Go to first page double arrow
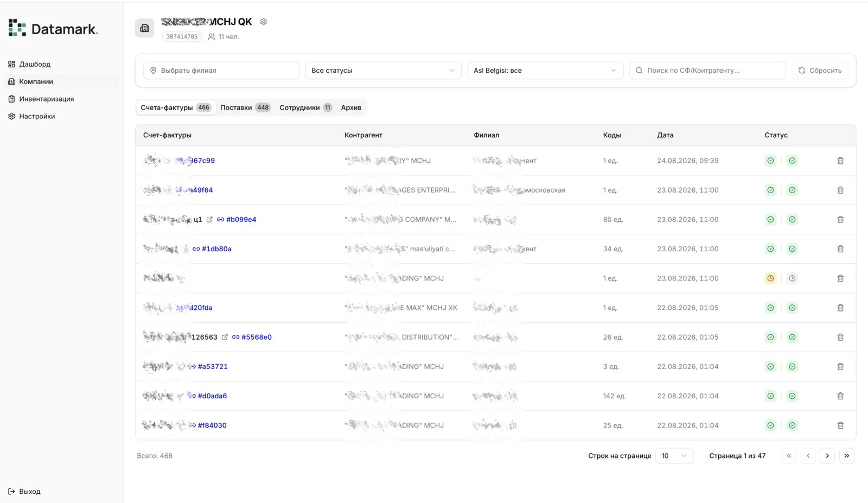Image resolution: width=868 pixels, height=503 pixels. 789,456
